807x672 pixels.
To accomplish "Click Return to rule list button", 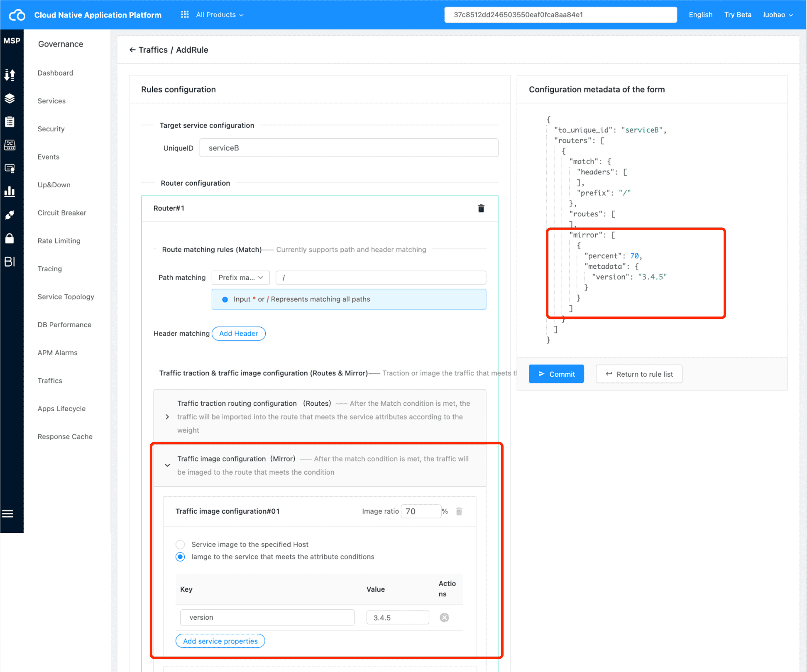I will (x=639, y=374).
